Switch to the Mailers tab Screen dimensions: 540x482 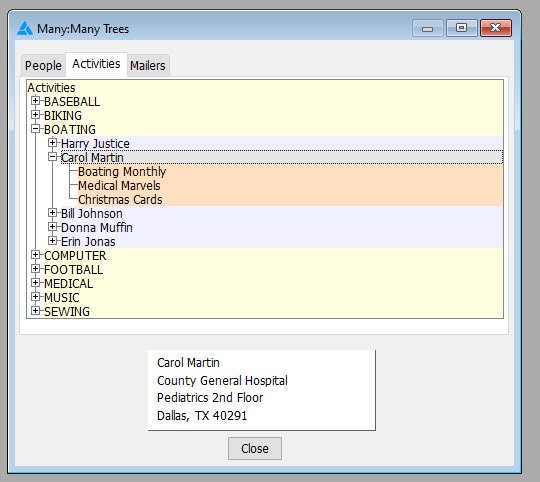click(148, 65)
